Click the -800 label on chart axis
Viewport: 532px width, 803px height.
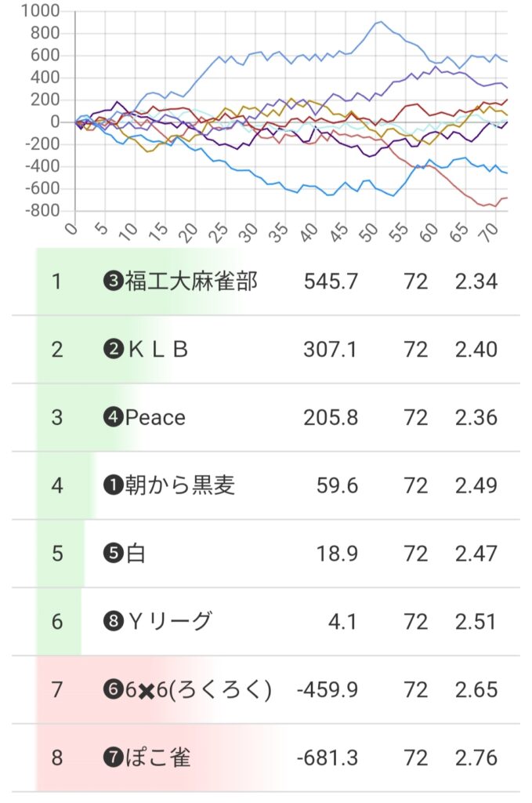click(x=43, y=211)
